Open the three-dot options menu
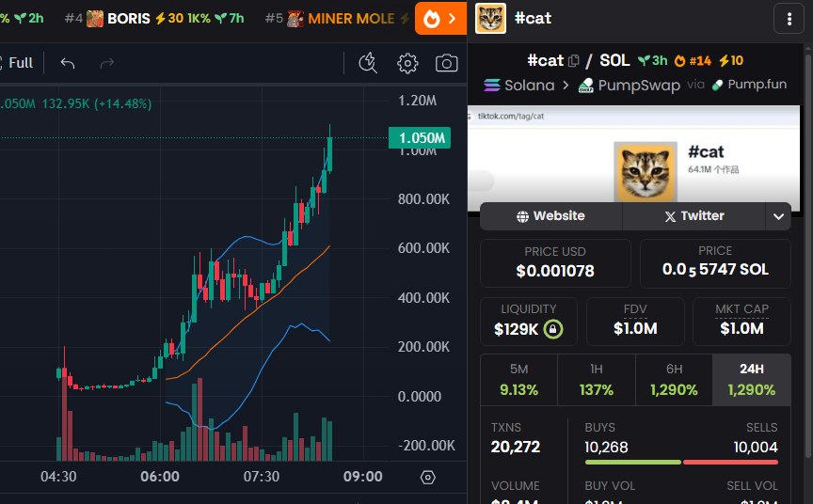Screen dimensions: 813x504 [x=789, y=19]
